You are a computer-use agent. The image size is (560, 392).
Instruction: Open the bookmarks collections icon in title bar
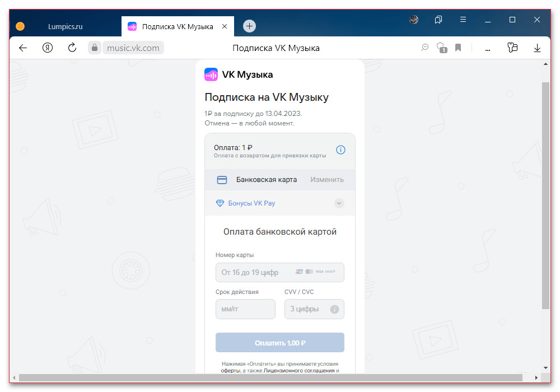point(438,20)
